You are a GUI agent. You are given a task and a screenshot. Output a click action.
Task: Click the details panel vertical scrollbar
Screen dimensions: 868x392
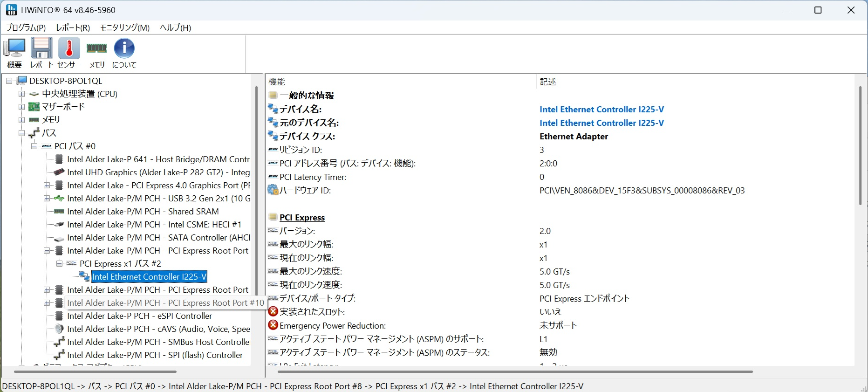pyautogui.click(x=861, y=145)
